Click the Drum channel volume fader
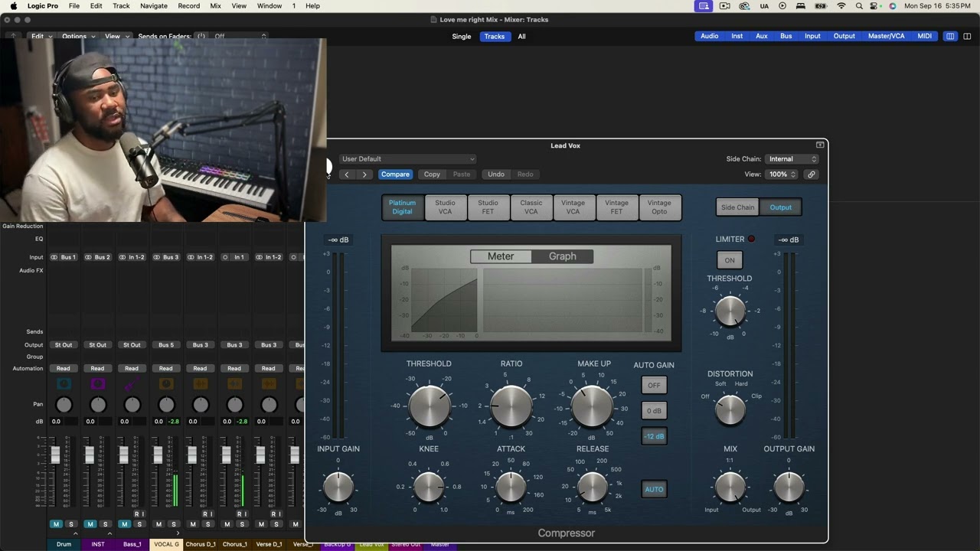 tap(55, 455)
